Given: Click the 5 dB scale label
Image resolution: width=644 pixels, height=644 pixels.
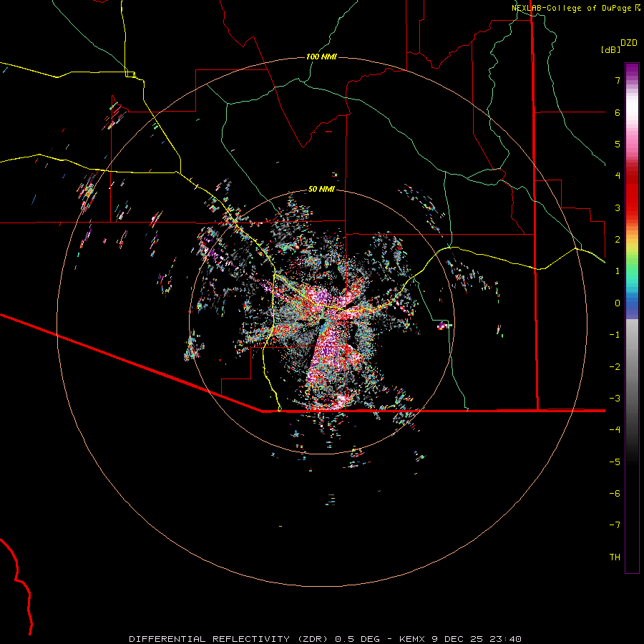Looking at the screenshot, I should 618,144.
